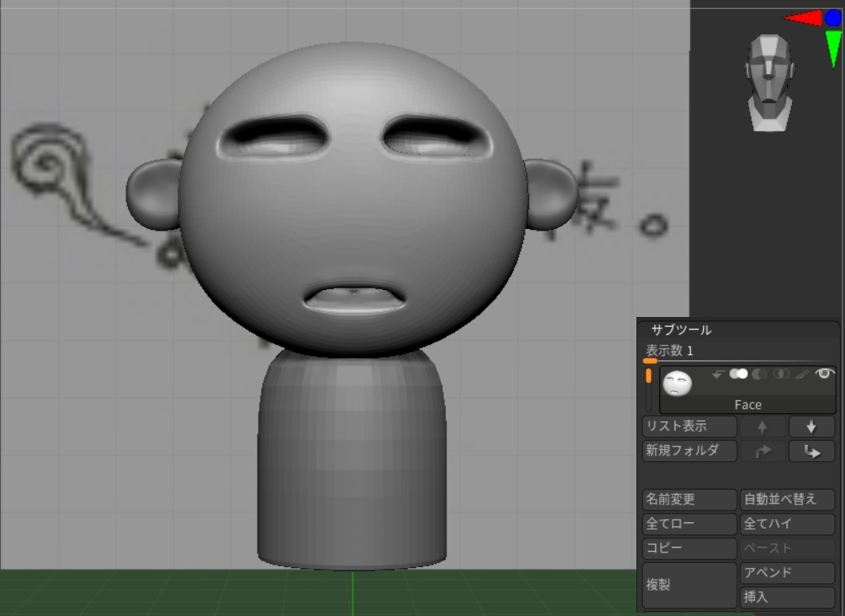Click the polypaint brush icon on Face row
Image resolution: width=845 pixels, height=616 pixels.
pos(801,374)
